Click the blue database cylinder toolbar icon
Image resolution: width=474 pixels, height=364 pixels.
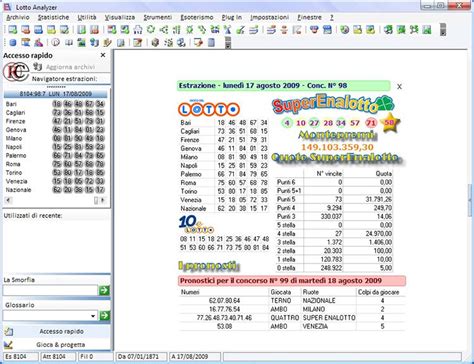[13, 42]
